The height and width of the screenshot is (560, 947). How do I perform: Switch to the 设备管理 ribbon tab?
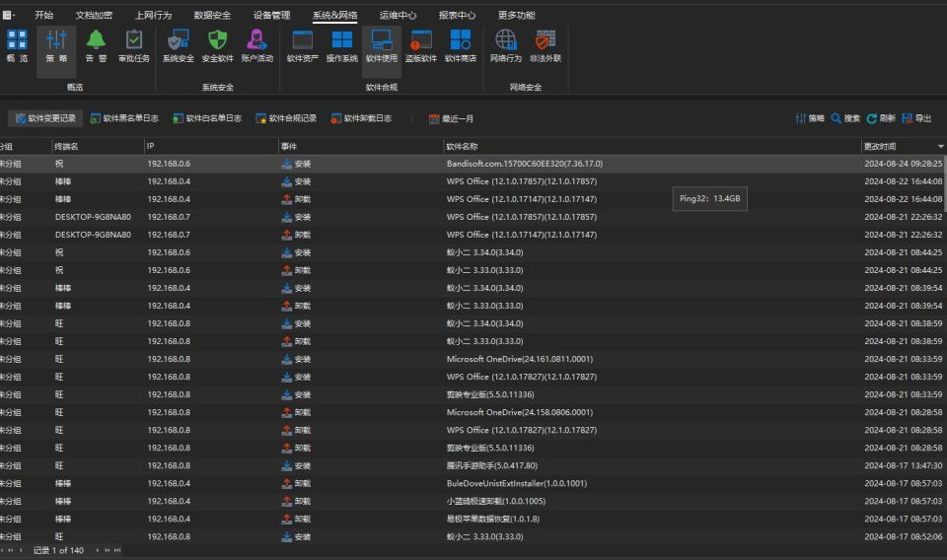pyautogui.click(x=271, y=15)
